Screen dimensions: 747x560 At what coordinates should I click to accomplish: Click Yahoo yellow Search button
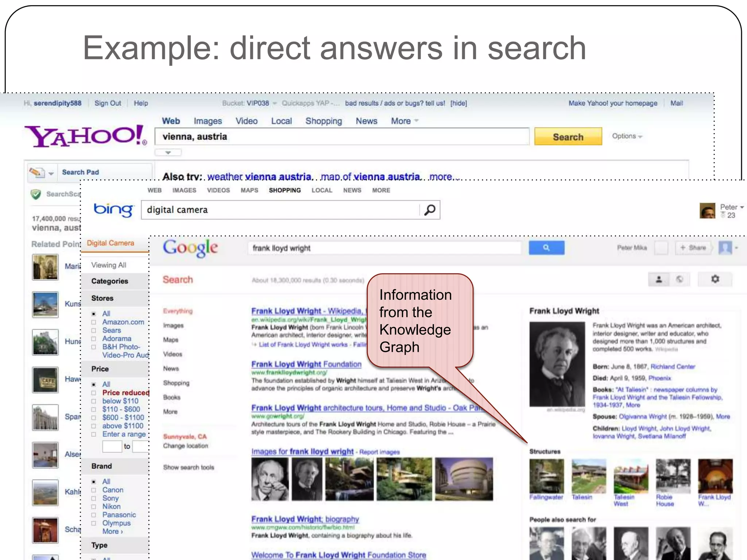[x=568, y=137]
